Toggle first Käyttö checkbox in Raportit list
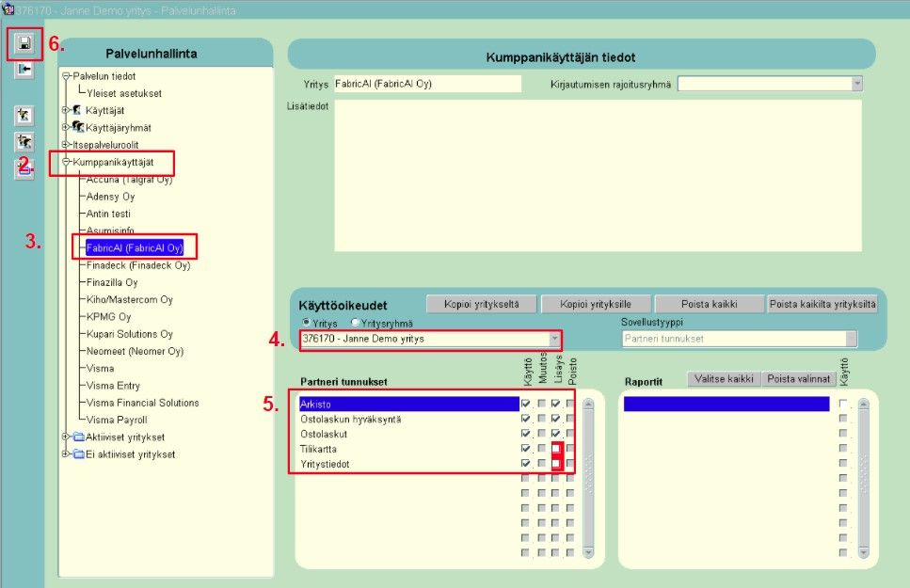This screenshot has height=588, width=910. (x=842, y=403)
